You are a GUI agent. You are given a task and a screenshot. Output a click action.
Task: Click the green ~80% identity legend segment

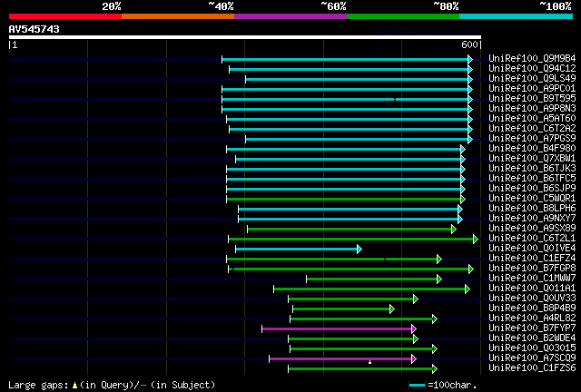(403, 16)
